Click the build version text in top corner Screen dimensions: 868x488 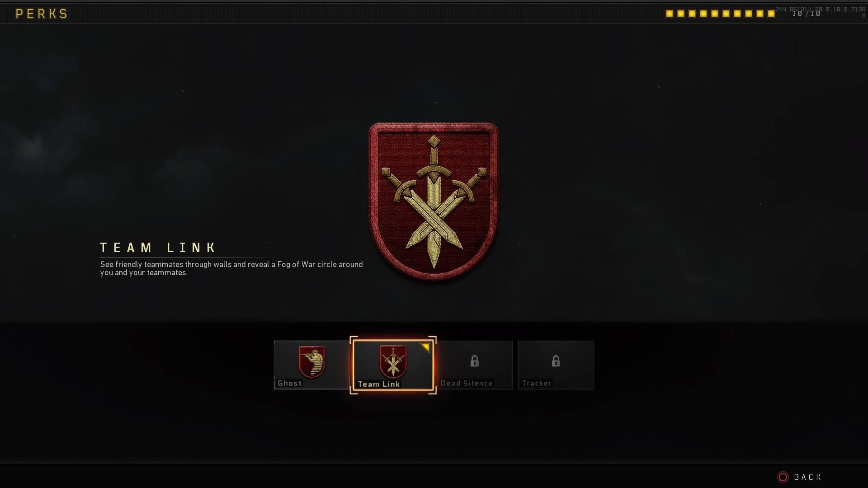[x=820, y=12]
